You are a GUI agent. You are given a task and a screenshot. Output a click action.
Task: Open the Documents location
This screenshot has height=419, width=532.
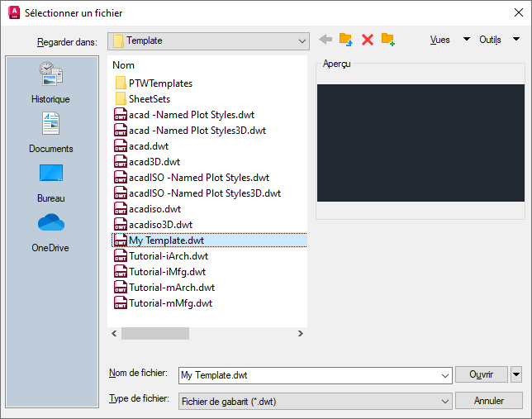click(x=50, y=132)
